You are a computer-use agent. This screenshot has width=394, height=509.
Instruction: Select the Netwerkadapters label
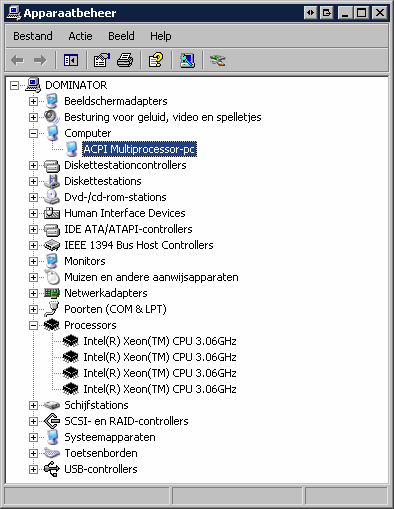[106, 293]
